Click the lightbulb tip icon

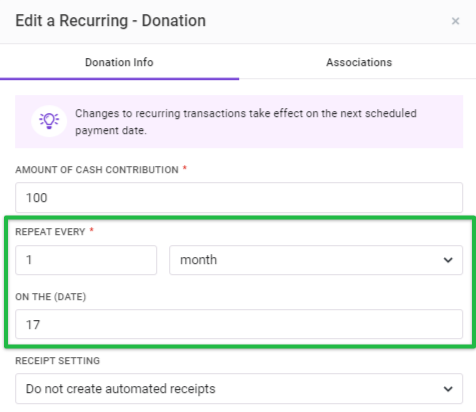point(49,121)
